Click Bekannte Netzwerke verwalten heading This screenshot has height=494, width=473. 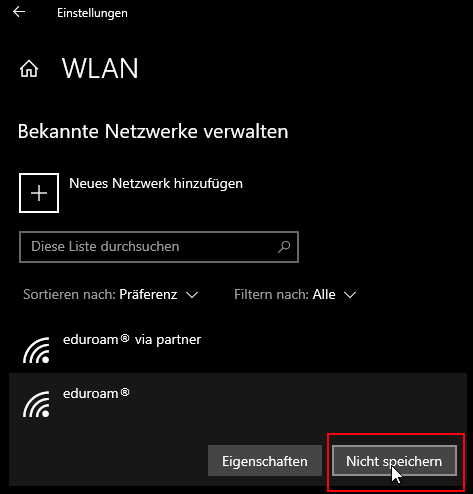click(x=153, y=131)
